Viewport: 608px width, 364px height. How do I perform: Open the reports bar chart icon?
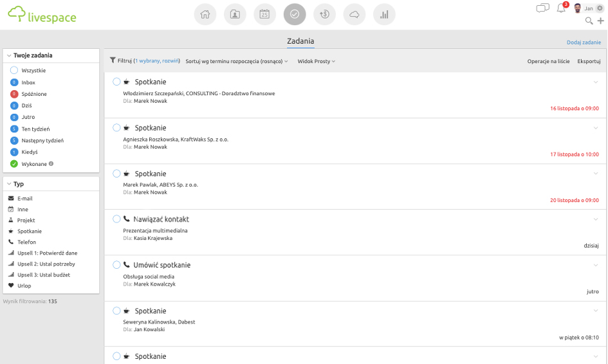(x=384, y=14)
